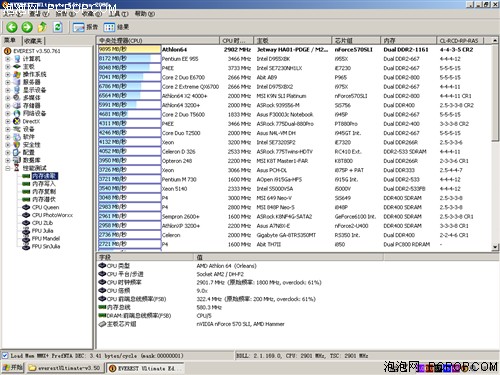Click the AMD Athlon 64 (Orleans) value

click(x=227, y=266)
